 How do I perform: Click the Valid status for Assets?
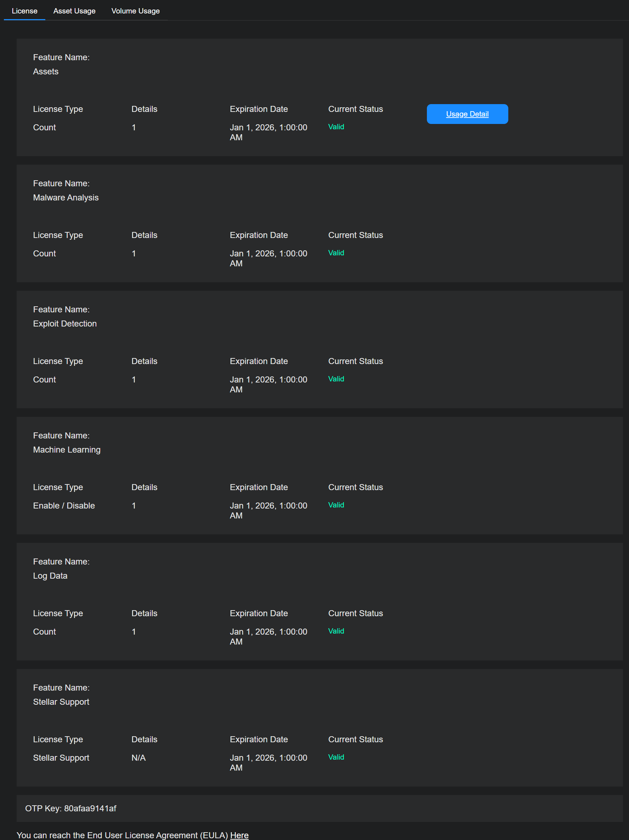point(336,127)
